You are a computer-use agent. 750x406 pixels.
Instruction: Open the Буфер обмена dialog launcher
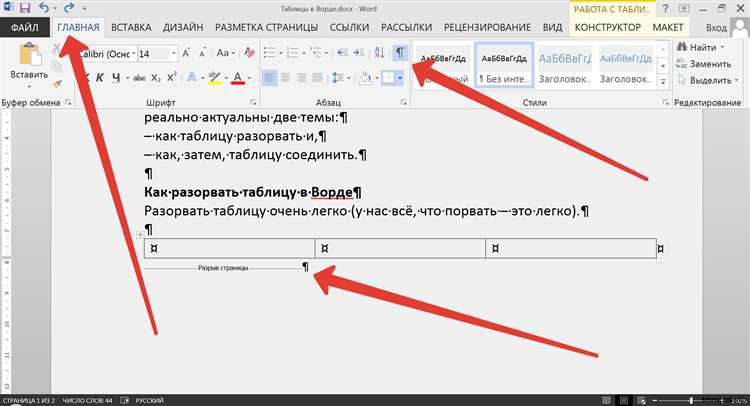click(x=68, y=102)
